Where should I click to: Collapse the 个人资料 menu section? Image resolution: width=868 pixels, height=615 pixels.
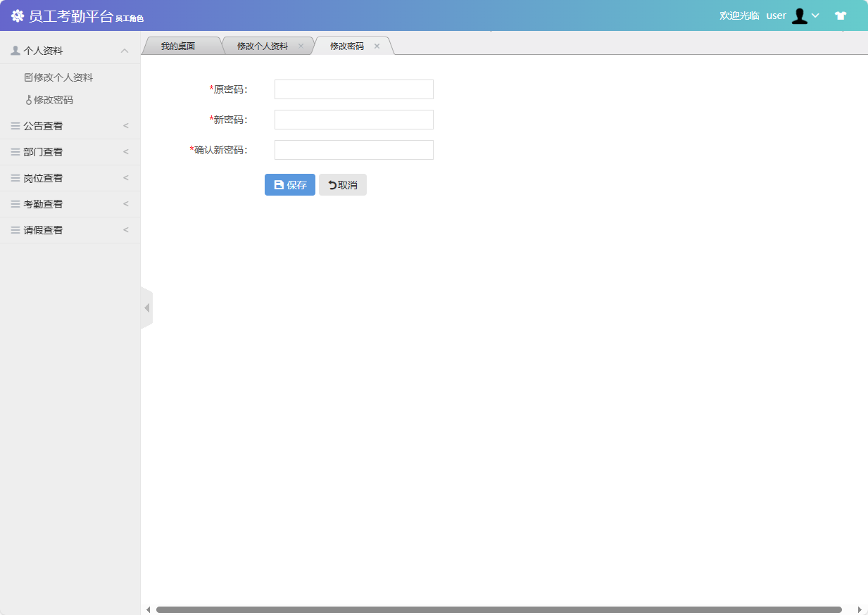[x=125, y=50]
